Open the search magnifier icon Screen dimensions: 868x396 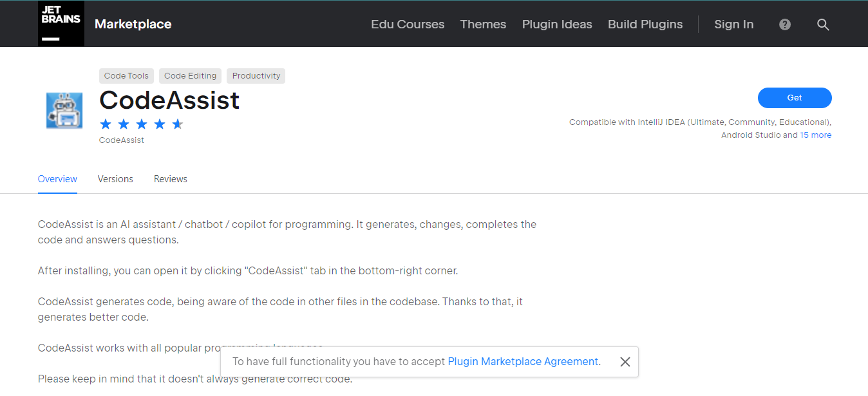(x=823, y=24)
